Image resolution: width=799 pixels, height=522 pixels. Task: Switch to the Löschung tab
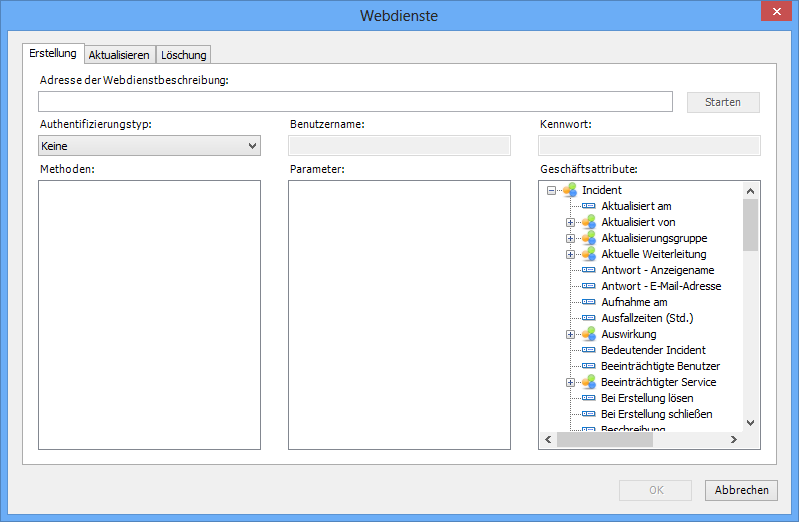tap(184, 55)
